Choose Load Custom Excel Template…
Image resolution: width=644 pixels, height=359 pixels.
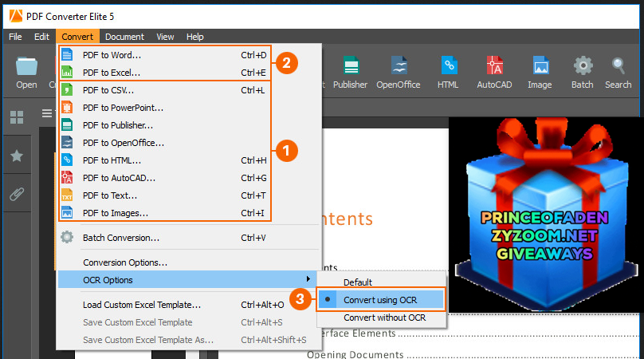(x=189, y=305)
